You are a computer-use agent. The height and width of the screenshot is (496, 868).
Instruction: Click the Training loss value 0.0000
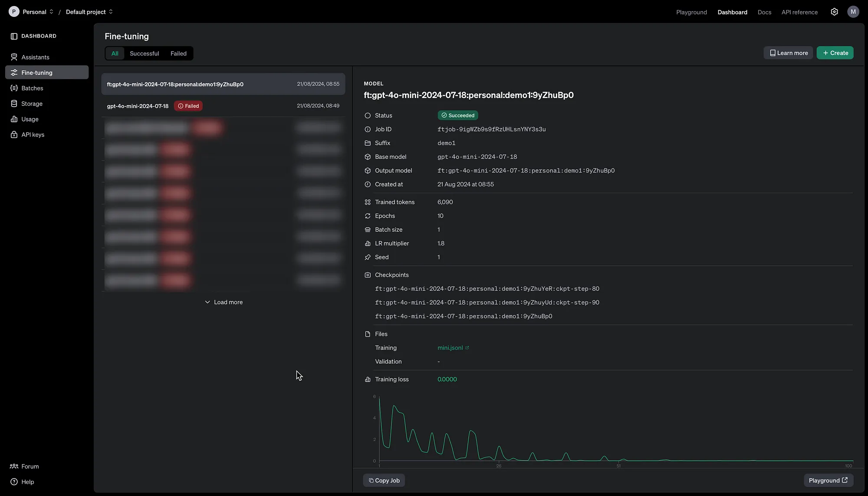(447, 379)
